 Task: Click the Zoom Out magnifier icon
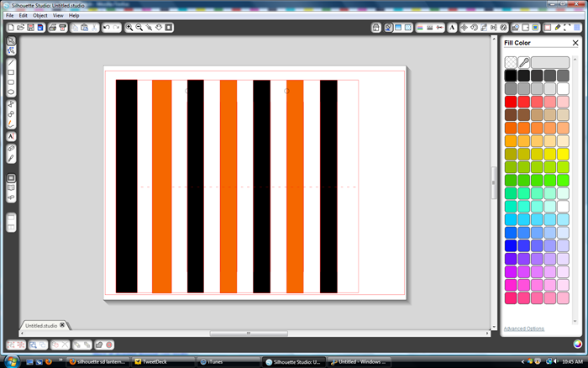139,28
